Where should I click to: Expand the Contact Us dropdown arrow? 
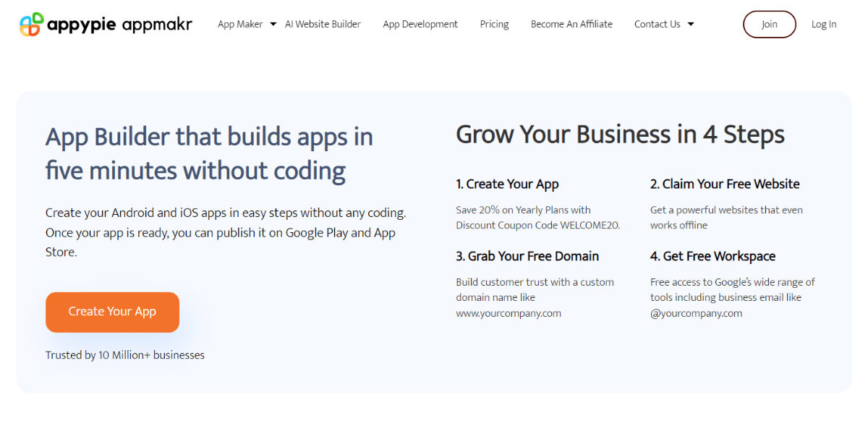point(691,24)
